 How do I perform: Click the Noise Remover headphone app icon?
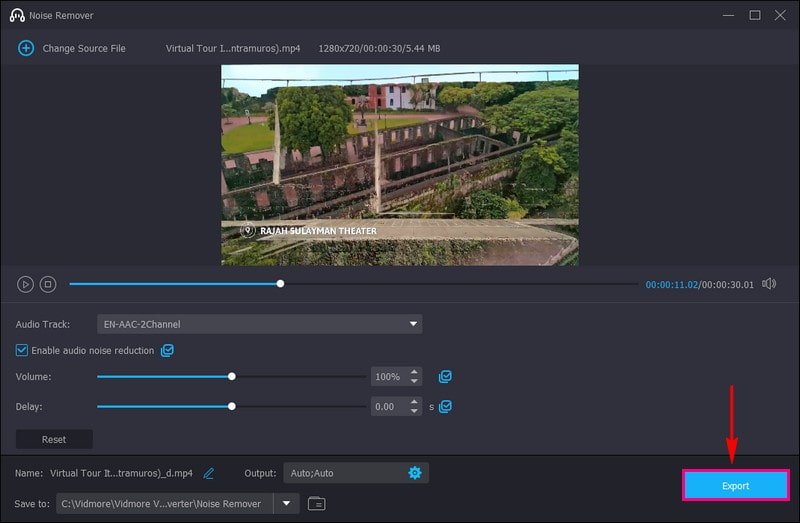pos(17,15)
